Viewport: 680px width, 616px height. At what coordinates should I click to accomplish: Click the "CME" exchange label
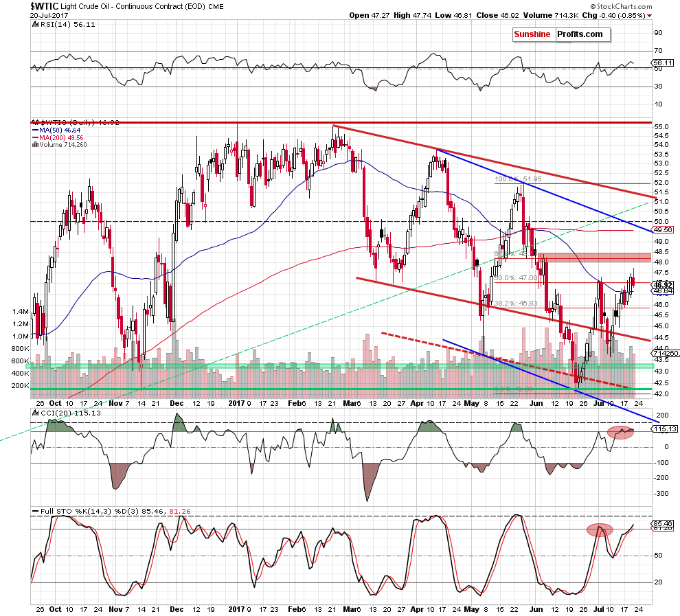point(216,6)
